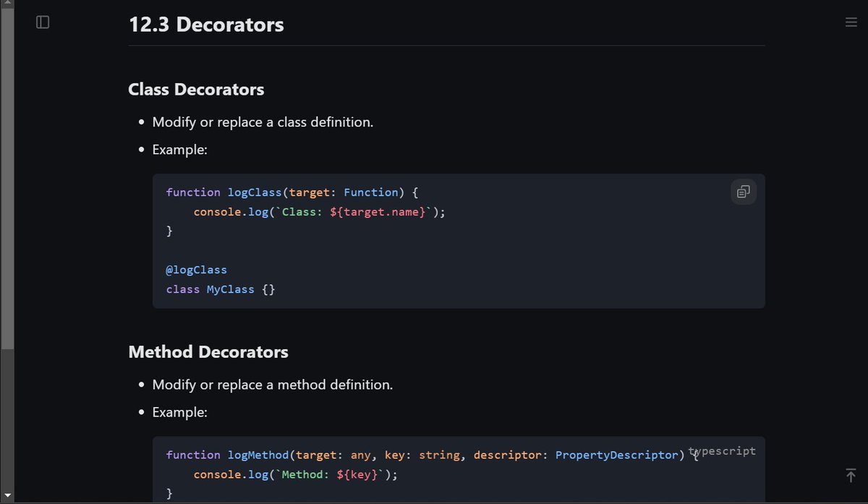The image size is (868, 504).
Task: Click 'Modify or replace a class definition.' text
Action: [x=263, y=122]
